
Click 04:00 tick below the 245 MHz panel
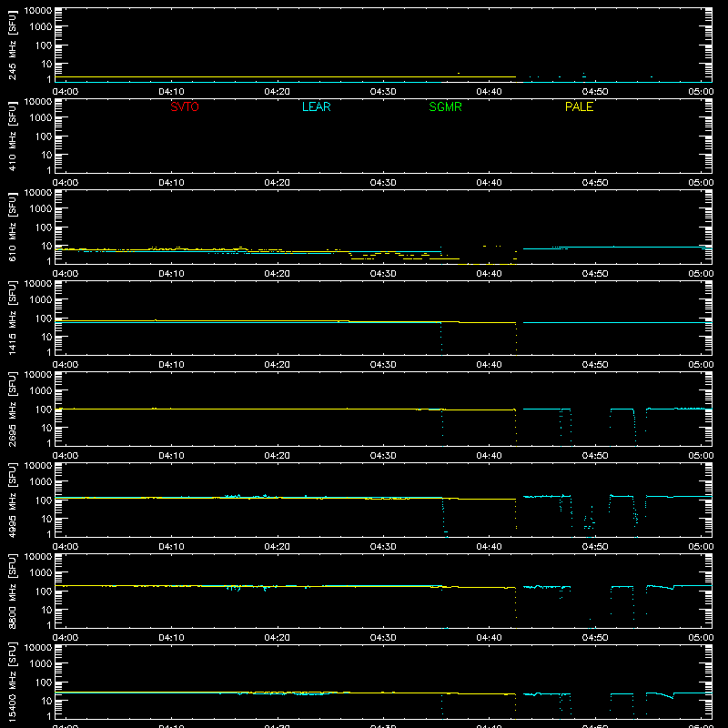click(x=66, y=92)
